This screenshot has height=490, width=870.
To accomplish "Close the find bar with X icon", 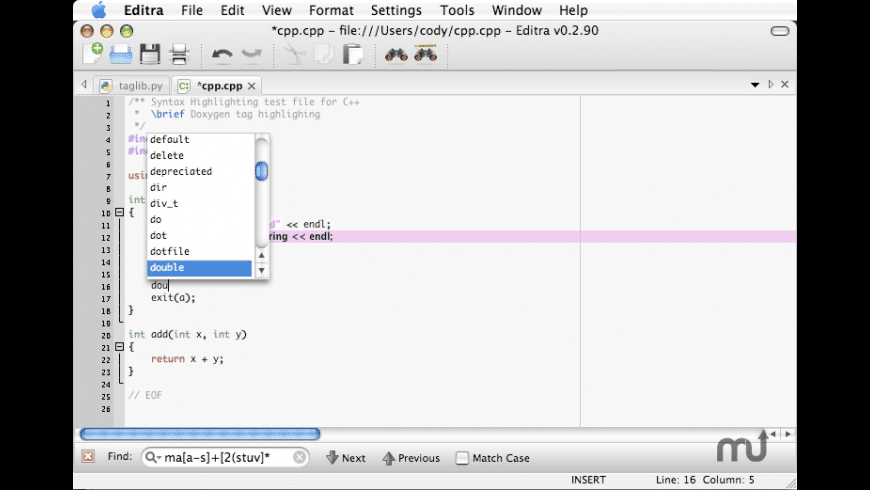I will point(88,456).
